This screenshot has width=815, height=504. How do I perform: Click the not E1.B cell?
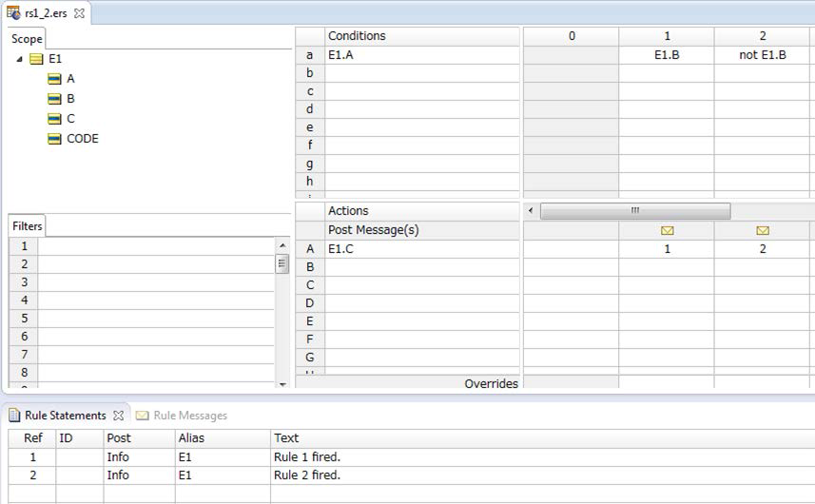tap(763, 55)
